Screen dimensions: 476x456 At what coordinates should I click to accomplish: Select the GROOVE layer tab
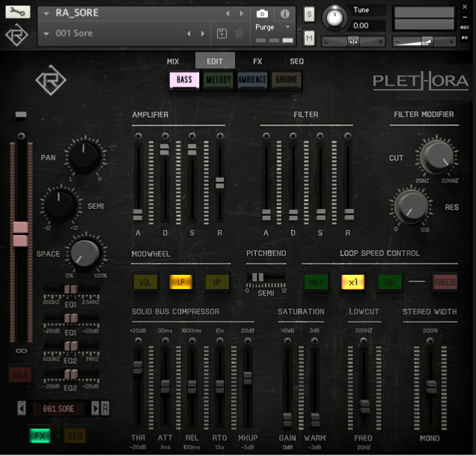[287, 80]
